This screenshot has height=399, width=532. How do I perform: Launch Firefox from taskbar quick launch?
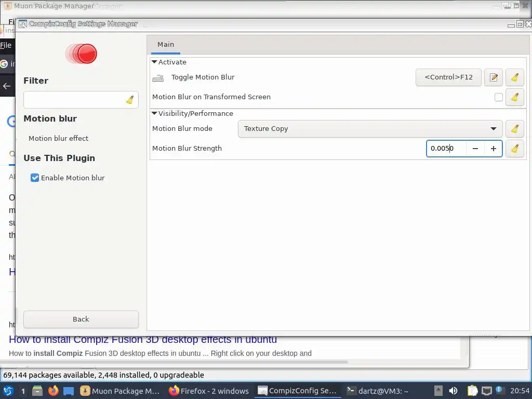pos(54,391)
